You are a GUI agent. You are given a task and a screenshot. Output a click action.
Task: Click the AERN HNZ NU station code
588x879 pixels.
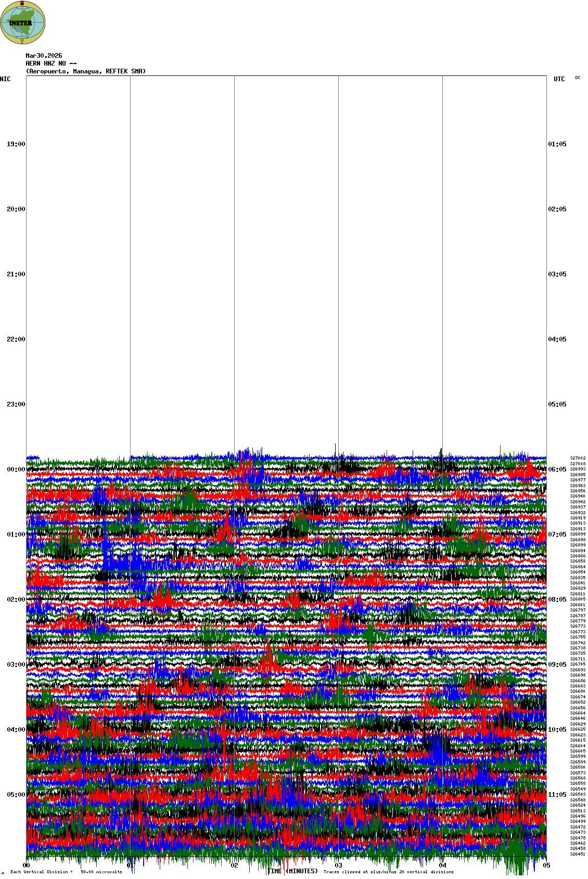click(x=51, y=63)
